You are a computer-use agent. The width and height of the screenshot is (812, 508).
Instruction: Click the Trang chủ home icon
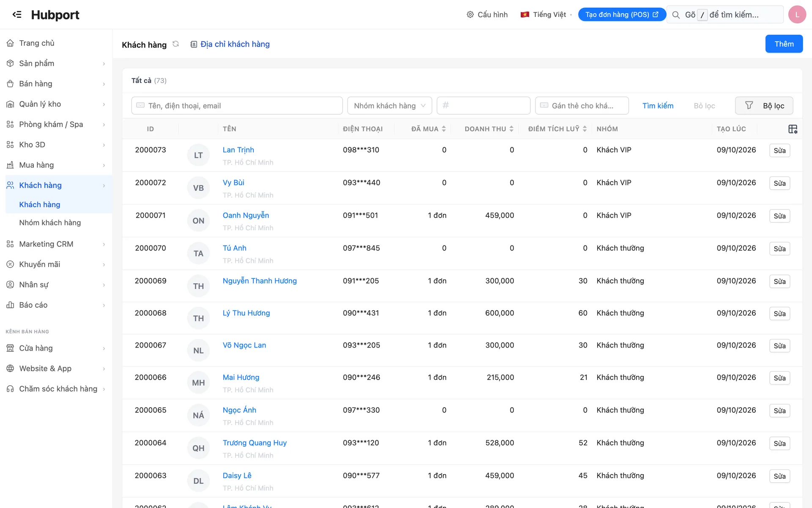(10, 43)
